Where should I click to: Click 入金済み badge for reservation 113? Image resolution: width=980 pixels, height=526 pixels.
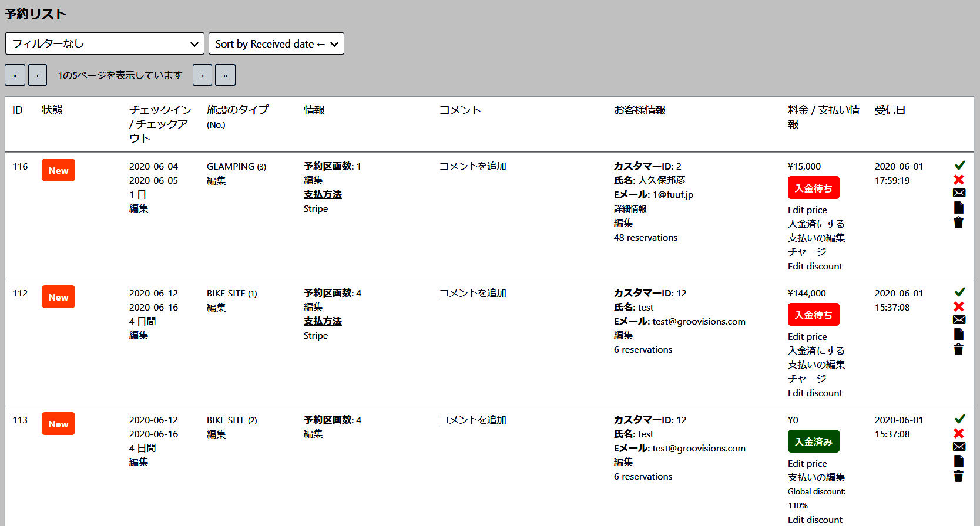(813, 441)
